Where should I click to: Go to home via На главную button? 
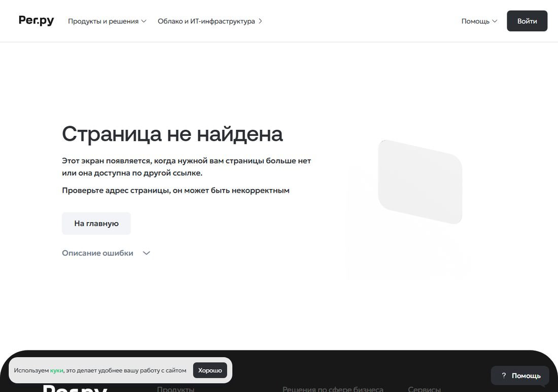(96, 224)
